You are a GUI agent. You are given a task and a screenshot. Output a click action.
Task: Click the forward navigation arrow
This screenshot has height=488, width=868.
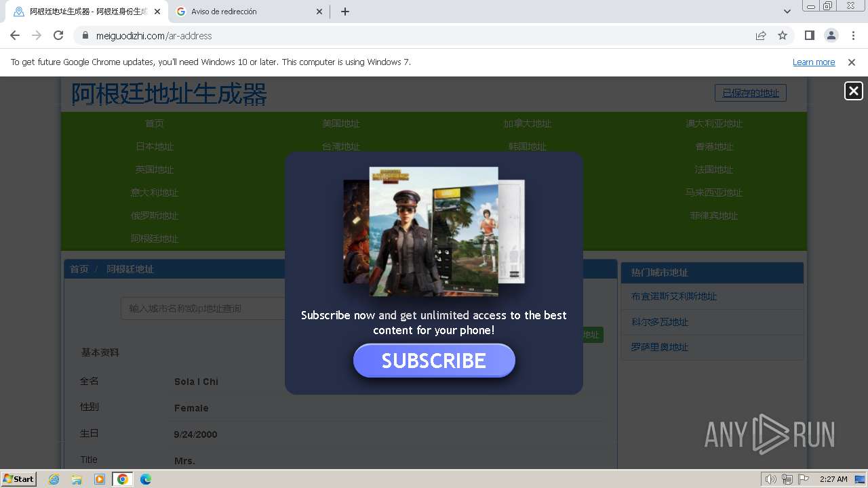coord(37,35)
